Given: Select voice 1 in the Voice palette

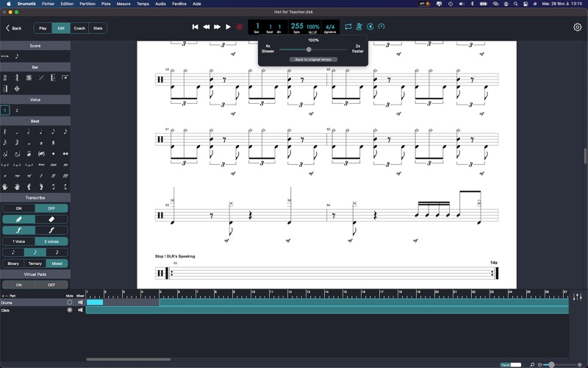Looking at the screenshot, I should (x=5, y=110).
